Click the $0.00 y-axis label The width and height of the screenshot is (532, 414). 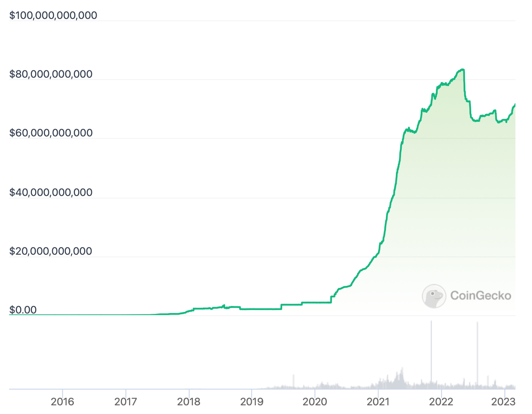(x=23, y=310)
